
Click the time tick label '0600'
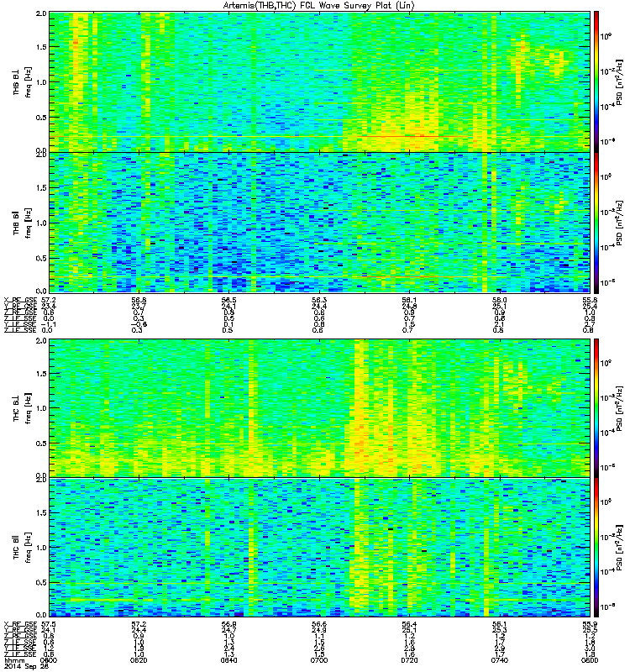tap(48, 660)
